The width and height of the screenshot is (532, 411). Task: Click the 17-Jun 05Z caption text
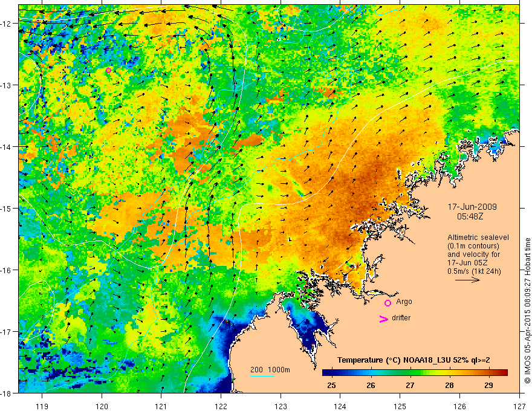[x=467, y=262]
